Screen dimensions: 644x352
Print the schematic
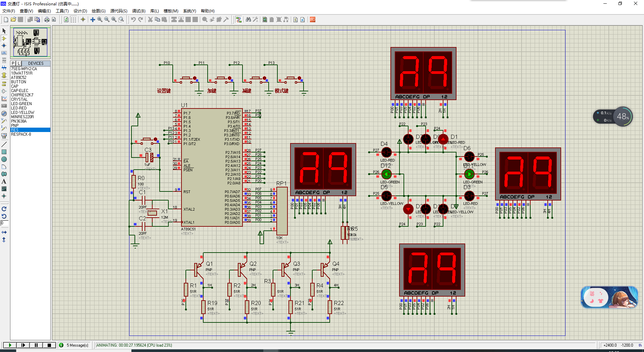pos(47,19)
